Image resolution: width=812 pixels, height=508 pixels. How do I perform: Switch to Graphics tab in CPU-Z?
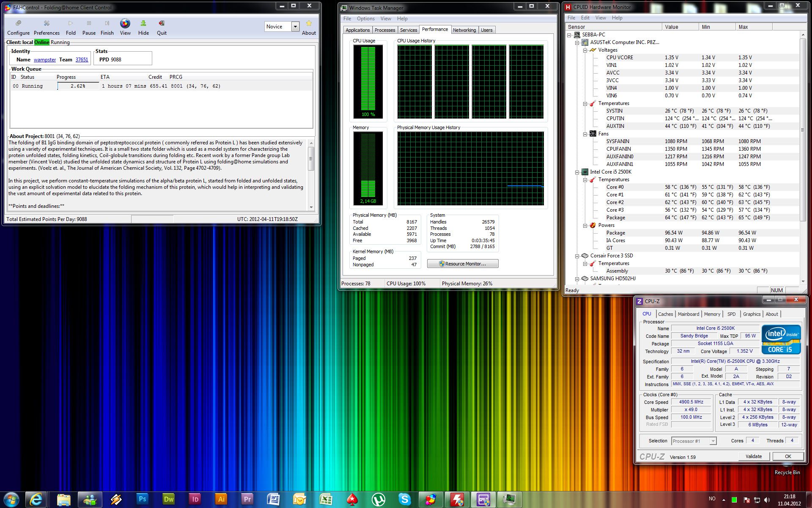[x=752, y=314]
